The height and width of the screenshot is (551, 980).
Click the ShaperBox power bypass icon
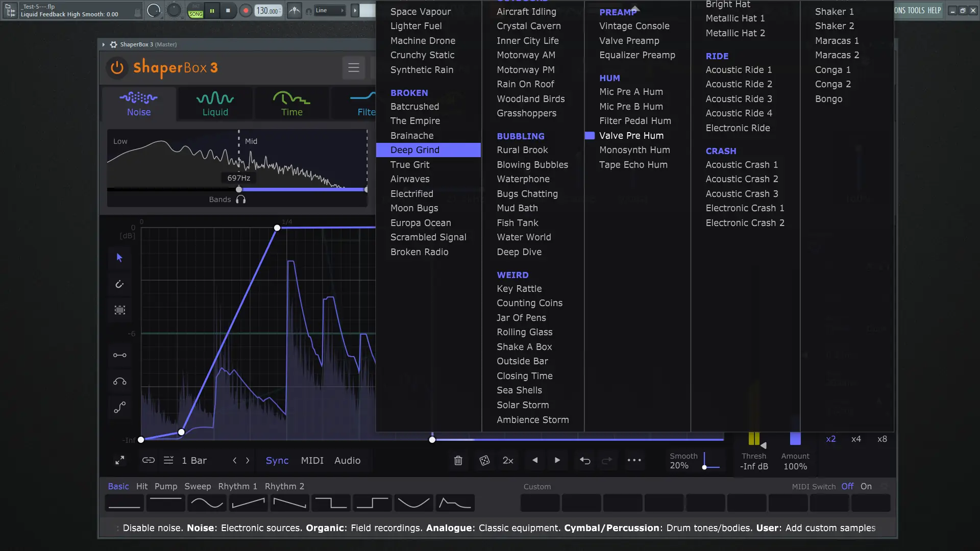(x=117, y=67)
